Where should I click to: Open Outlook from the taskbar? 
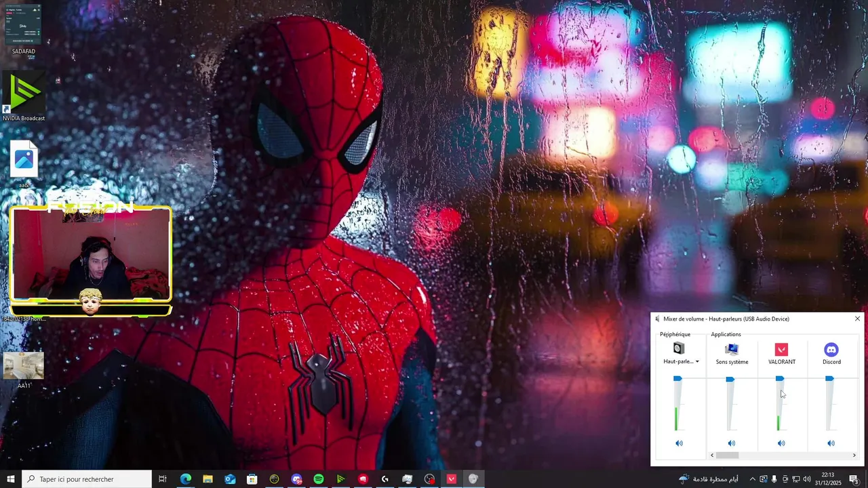(x=230, y=479)
